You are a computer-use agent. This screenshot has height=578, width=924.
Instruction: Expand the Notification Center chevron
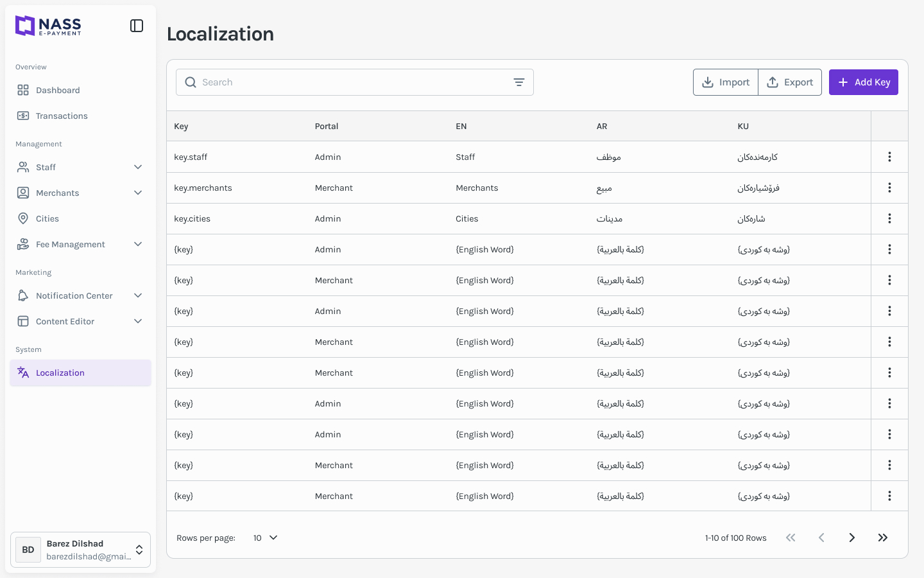click(x=138, y=295)
